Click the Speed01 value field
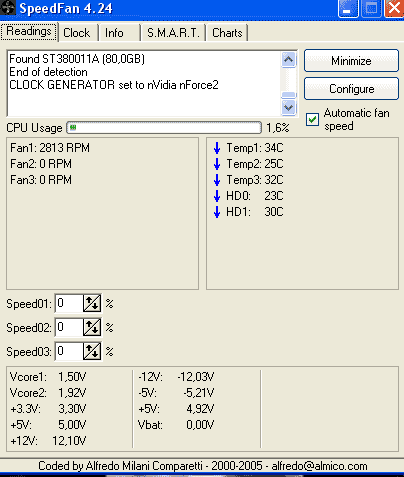 pyautogui.click(x=69, y=303)
